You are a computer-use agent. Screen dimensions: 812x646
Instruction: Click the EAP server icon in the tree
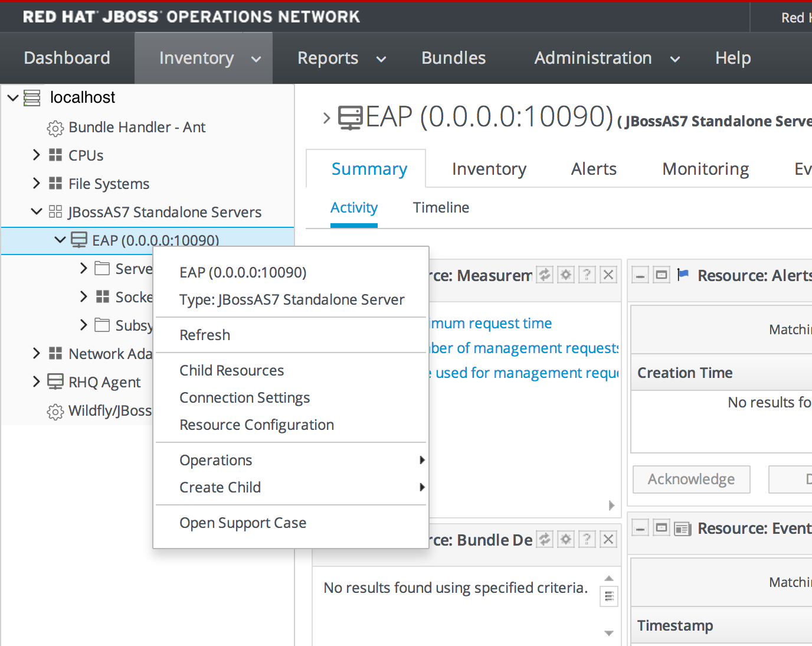point(79,240)
